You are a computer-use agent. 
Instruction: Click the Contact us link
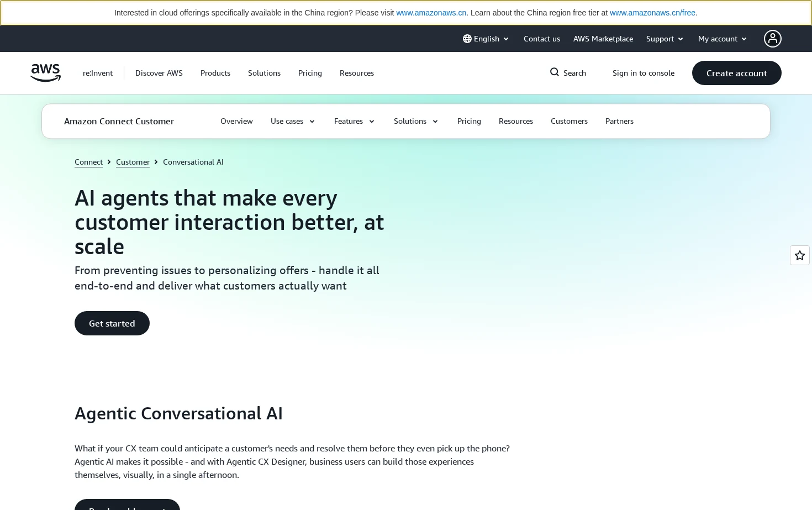tap(542, 39)
